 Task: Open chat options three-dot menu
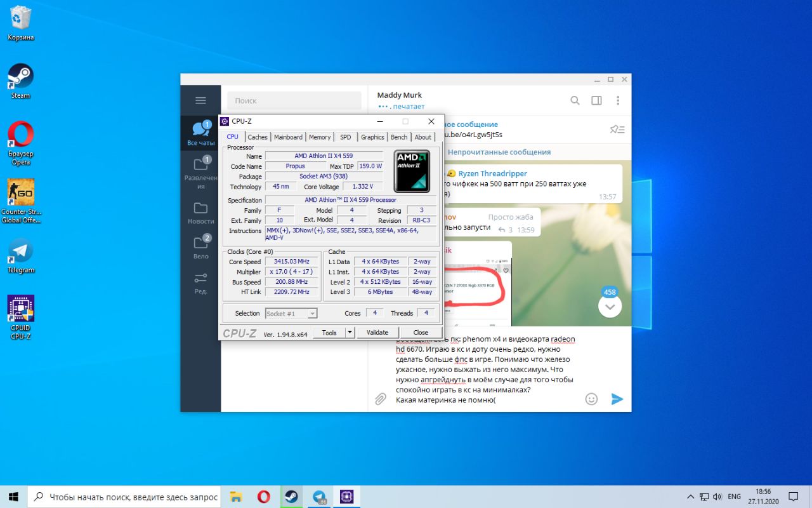click(x=618, y=100)
